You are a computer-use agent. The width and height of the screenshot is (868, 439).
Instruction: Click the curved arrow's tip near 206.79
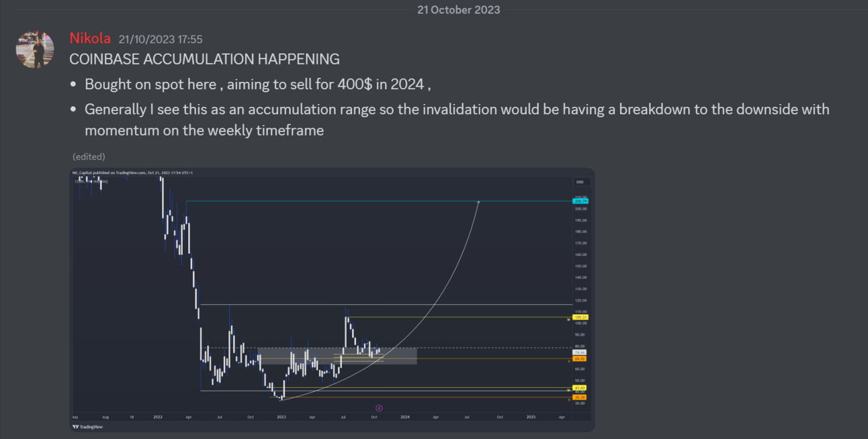click(x=478, y=201)
